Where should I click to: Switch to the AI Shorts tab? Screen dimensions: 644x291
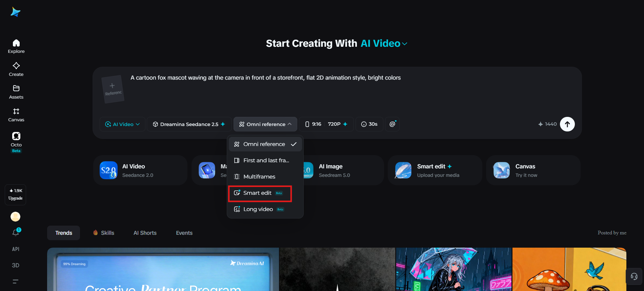point(145,233)
